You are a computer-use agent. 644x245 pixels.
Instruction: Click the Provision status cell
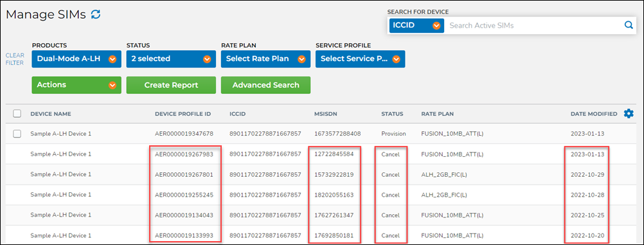tap(393, 134)
